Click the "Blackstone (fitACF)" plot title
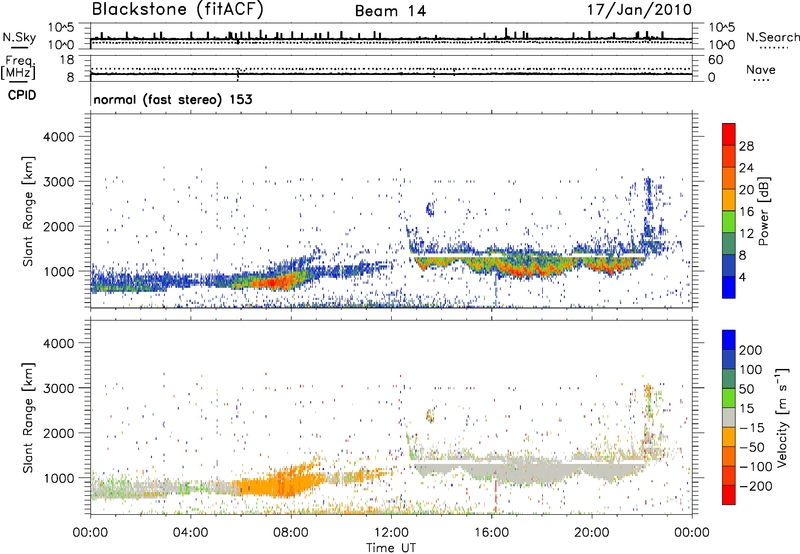 [178, 10]
